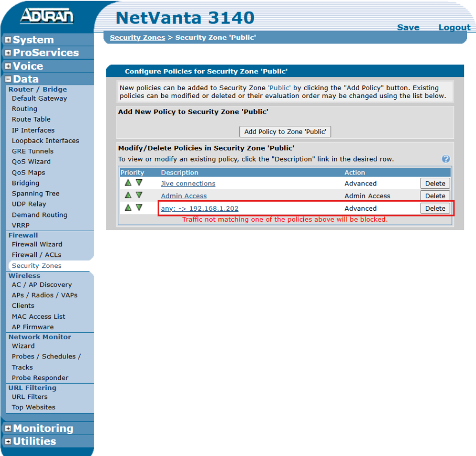This screenshot has width=476, height=456.
Task: Open Loopback Interfaces page
Action: coord(45,140)
